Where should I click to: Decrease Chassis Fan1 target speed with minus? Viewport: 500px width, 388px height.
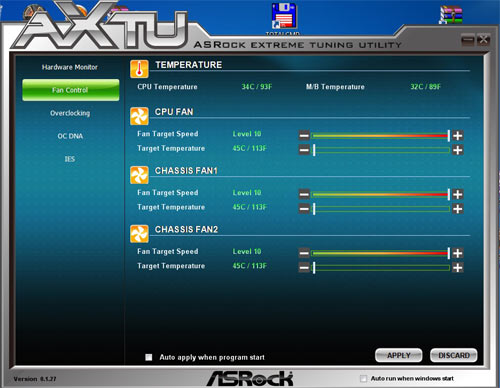coord(304,194)
